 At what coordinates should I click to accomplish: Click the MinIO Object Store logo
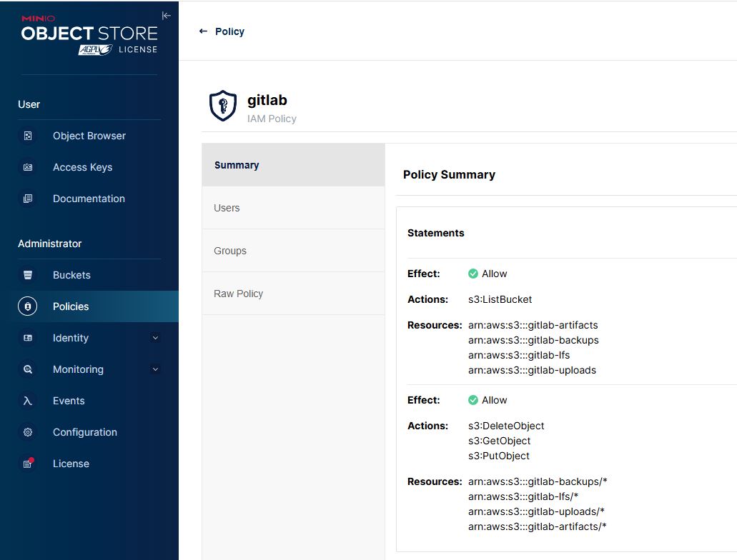(x=89, y=31)
